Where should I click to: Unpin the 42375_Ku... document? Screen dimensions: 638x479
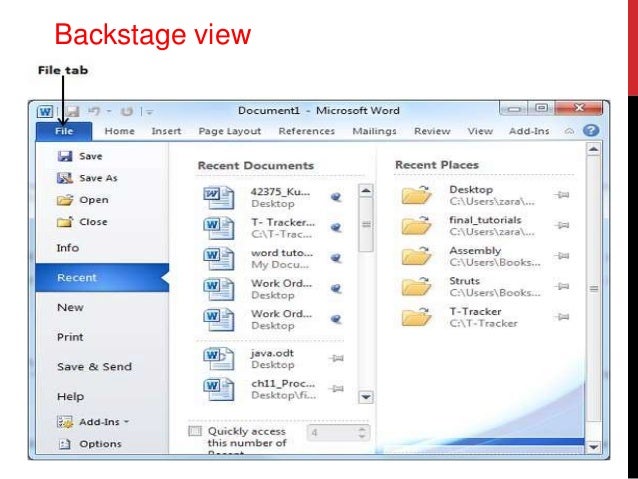(x=336, y=197)
